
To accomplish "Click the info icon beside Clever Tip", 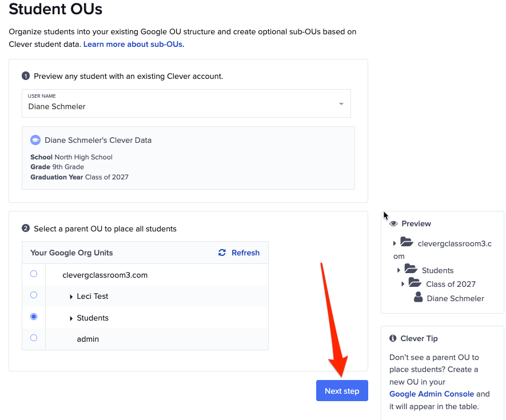I will pos(392,338).
